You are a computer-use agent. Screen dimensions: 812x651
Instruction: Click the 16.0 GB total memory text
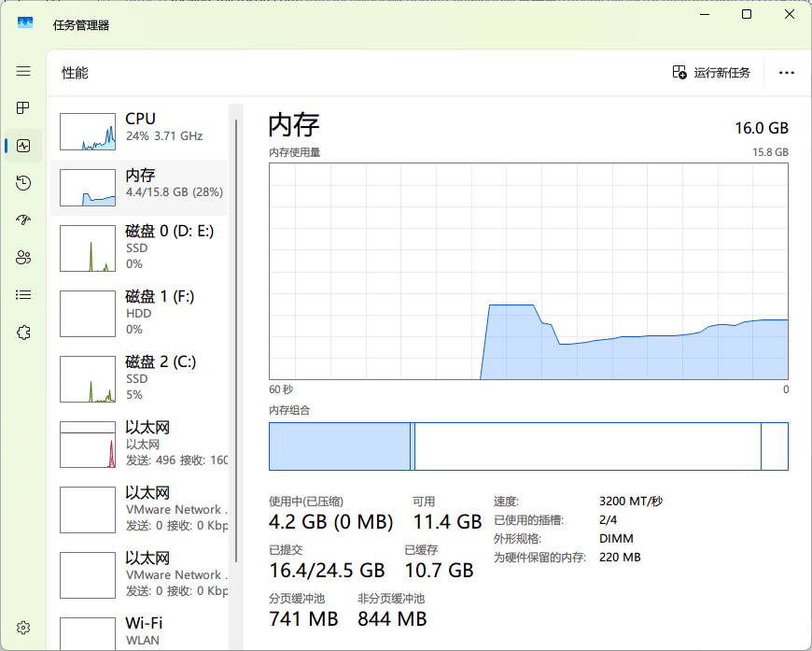[x=762, y=128]
